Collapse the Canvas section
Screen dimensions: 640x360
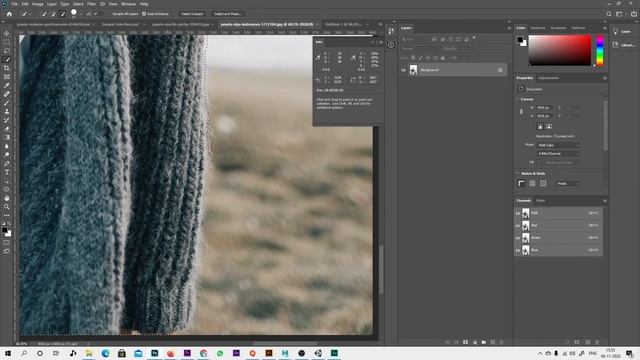[518, 99]
